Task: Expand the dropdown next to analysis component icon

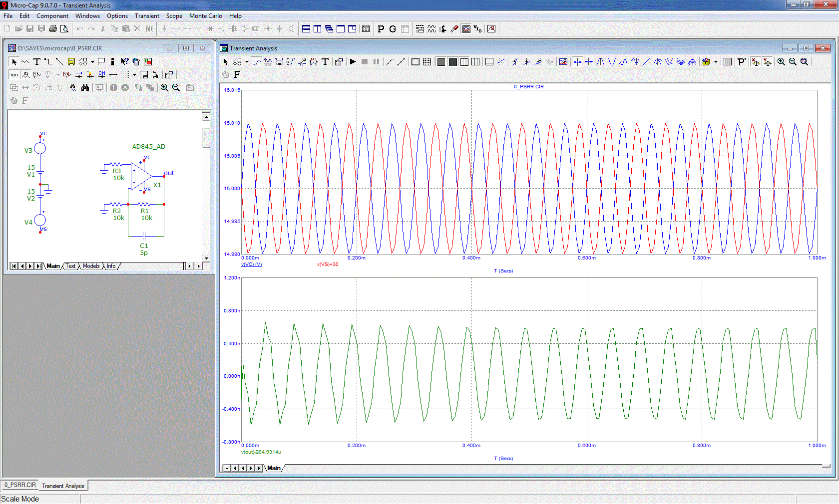Action: click(247, 62)
